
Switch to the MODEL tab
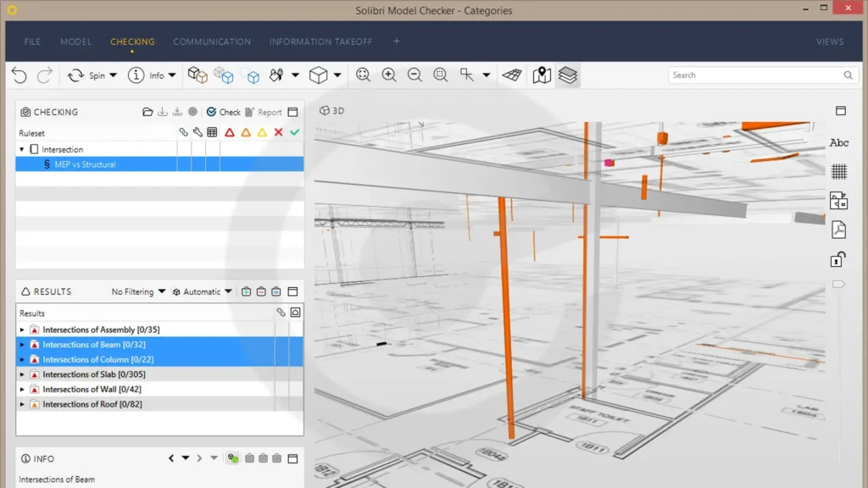click(x=75, y=42)
